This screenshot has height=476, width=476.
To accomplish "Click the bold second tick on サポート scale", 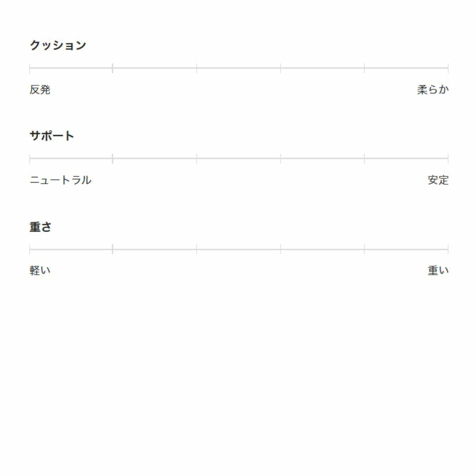I will coord(113,159).
